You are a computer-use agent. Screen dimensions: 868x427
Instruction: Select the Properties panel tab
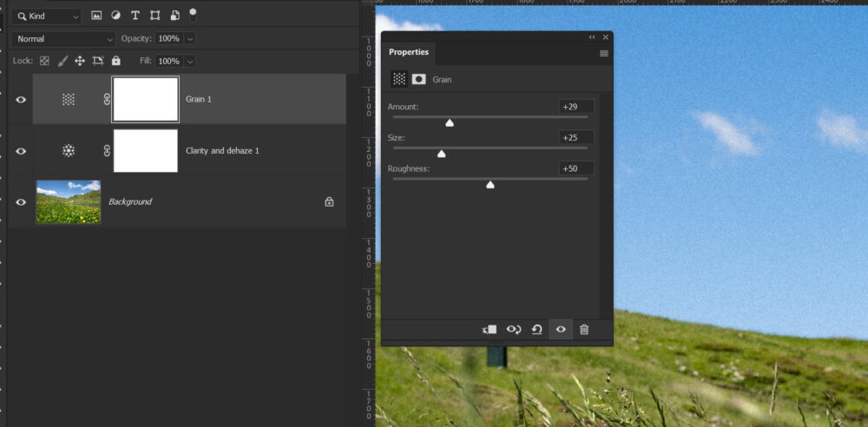pos(409,52)
